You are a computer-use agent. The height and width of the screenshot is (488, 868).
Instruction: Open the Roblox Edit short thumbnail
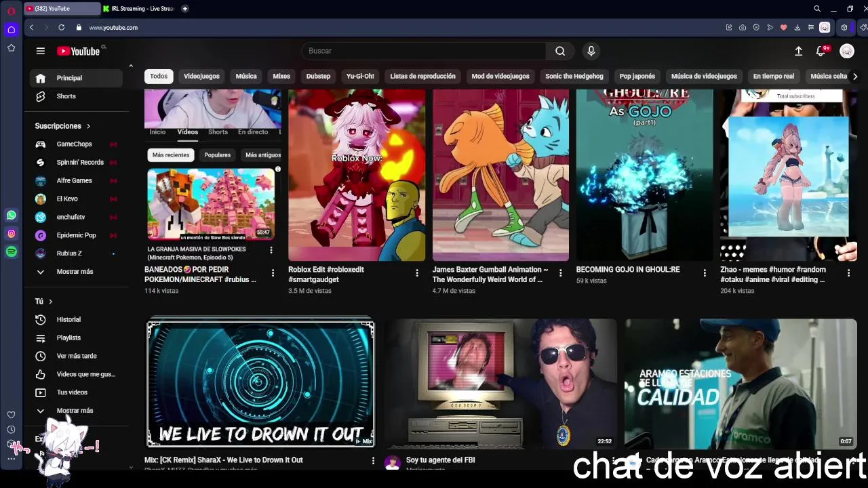pos(357,175)
